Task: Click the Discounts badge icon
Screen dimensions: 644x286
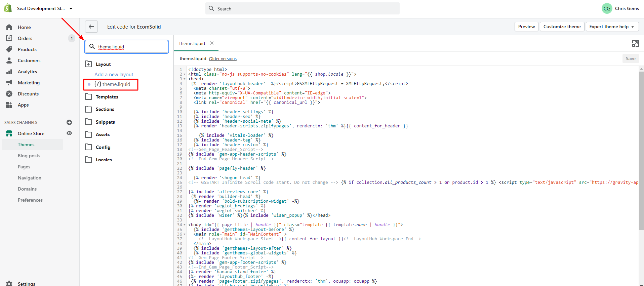Action: point(9,94)
